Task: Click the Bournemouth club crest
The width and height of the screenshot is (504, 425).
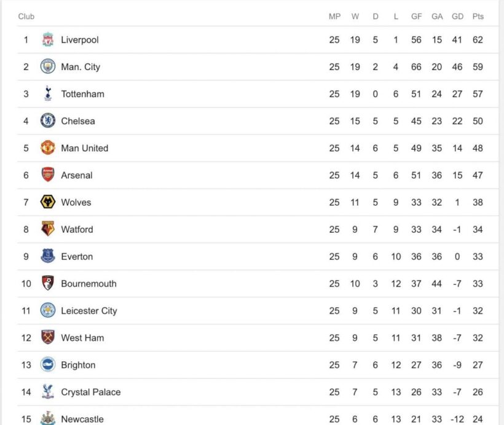Action: click(x=48, y=283)
